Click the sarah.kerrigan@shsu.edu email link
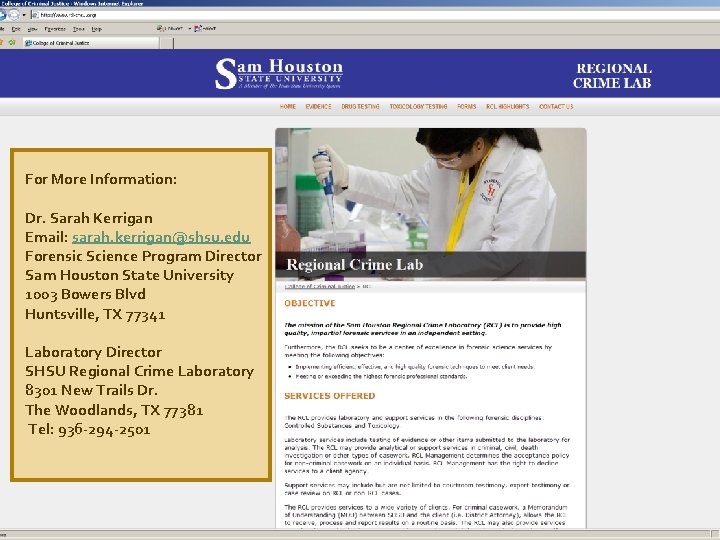Image resolution: width=720 pixels, height=540 pixels. pos(161,237)
